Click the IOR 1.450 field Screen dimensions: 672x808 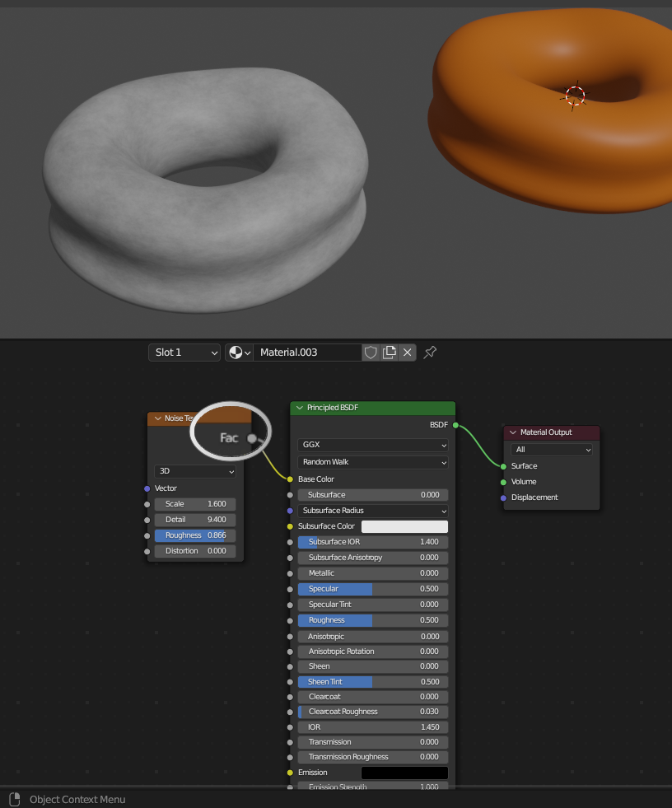372,727
